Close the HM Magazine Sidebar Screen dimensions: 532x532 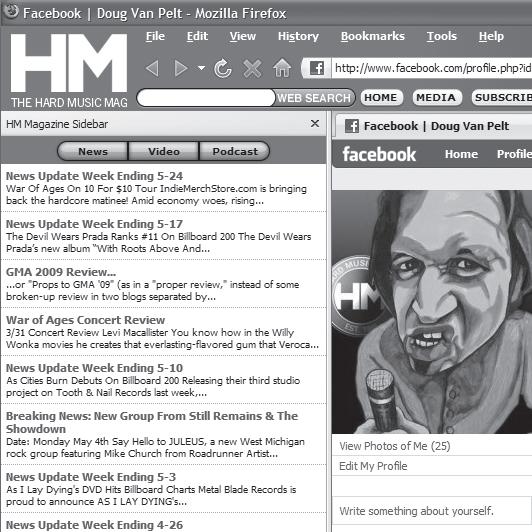tap(315, 124)
